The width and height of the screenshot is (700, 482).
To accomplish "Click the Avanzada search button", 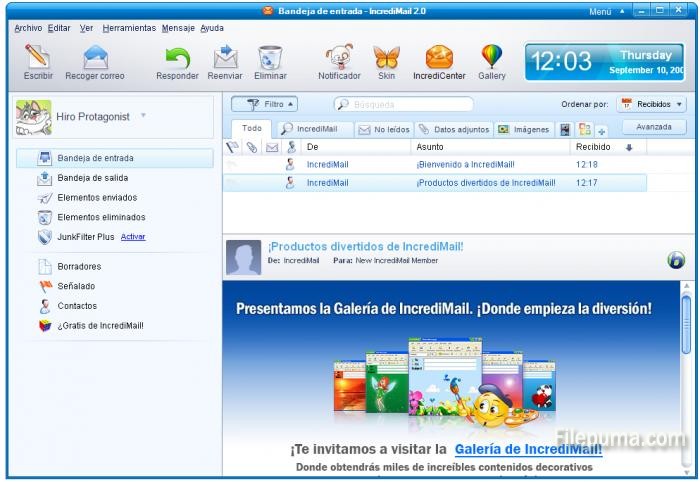I will coord(654,128).
